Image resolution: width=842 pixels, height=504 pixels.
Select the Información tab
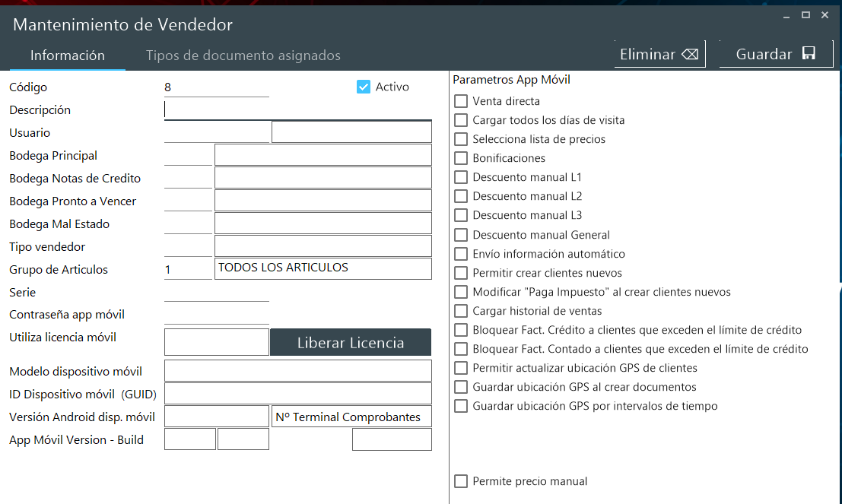67,55
